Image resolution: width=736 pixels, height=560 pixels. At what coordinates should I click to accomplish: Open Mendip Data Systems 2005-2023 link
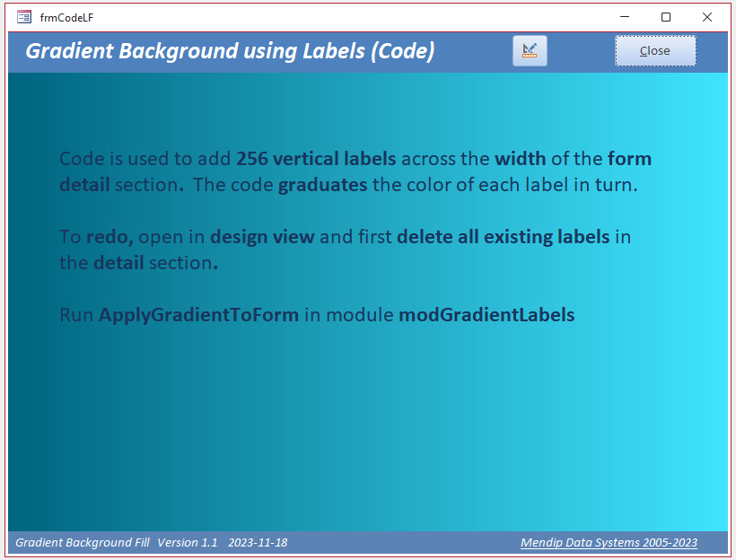[609, 543]
